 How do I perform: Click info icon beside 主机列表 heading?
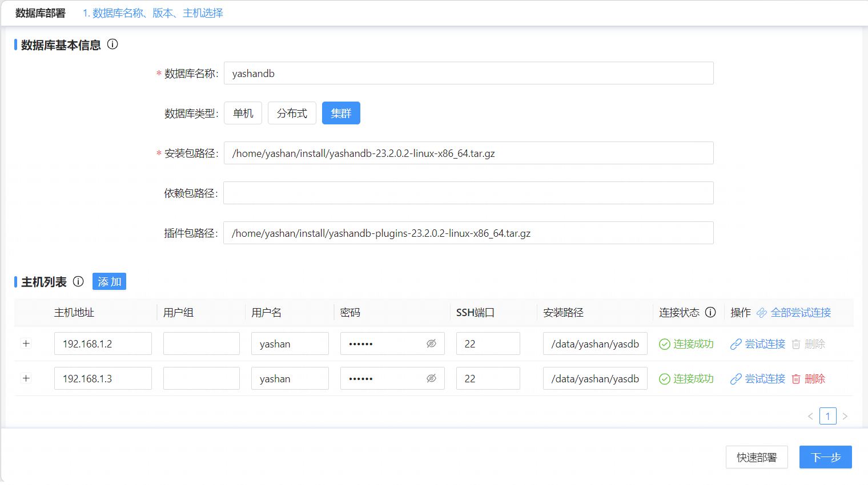[78, 281]
